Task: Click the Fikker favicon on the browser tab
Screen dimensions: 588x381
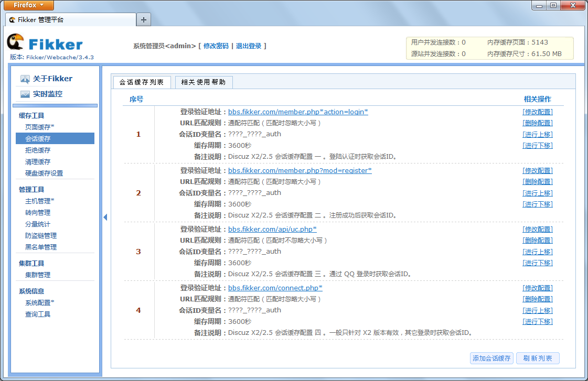Action: click(x=13, y=20)
